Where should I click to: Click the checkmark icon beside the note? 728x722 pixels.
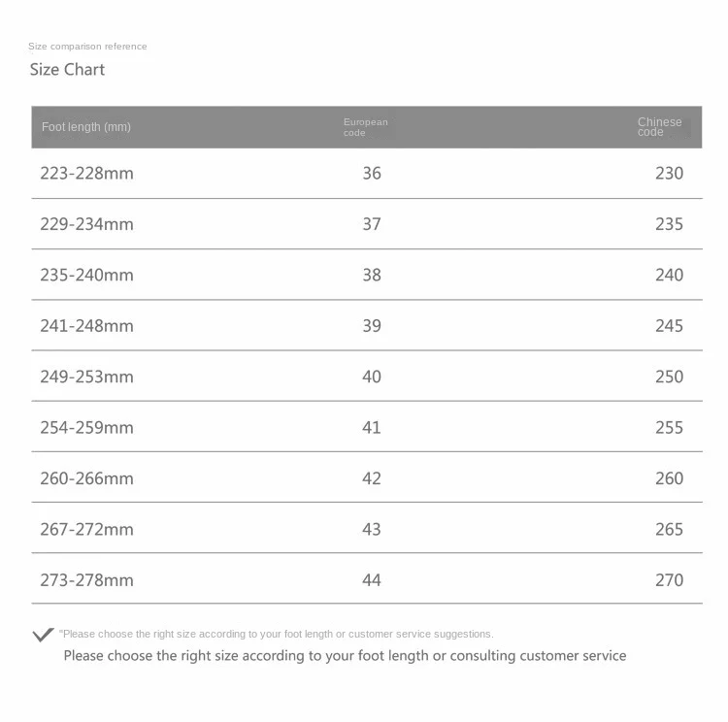43,635
